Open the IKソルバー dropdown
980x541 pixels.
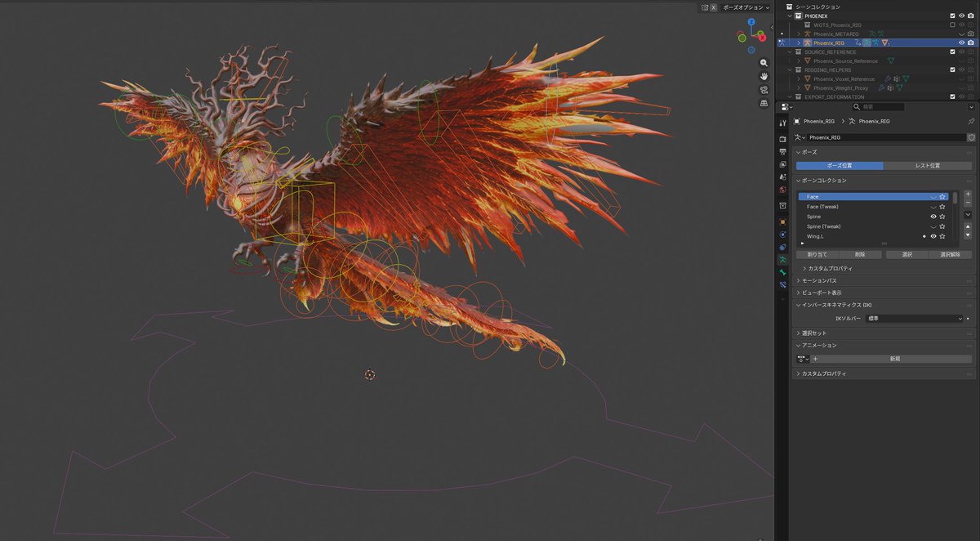pyautogui.click(x=915, y=318)
